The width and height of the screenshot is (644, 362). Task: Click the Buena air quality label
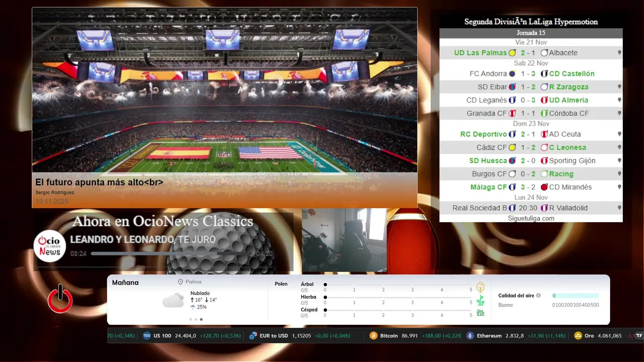coord(505,305)
